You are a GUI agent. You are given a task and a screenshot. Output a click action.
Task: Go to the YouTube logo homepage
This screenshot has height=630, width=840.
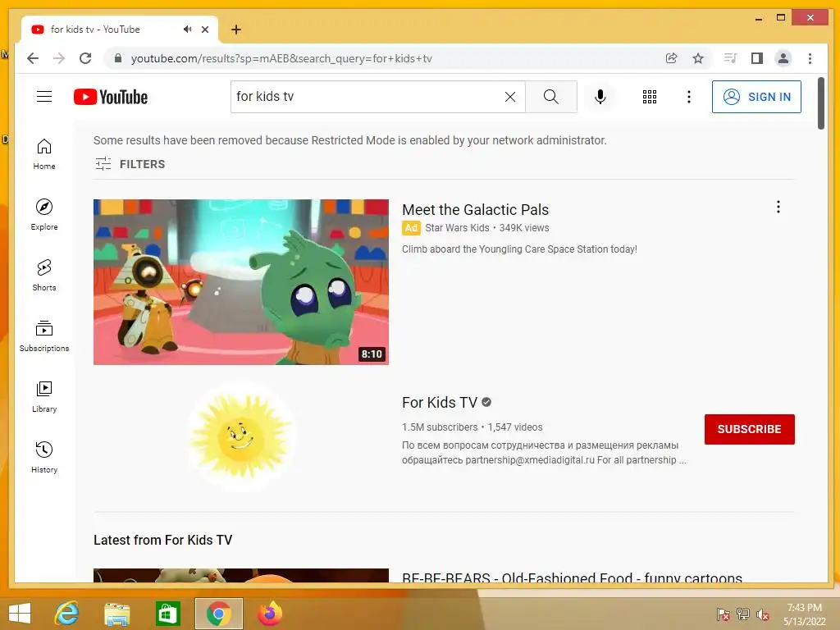(111, 97)
